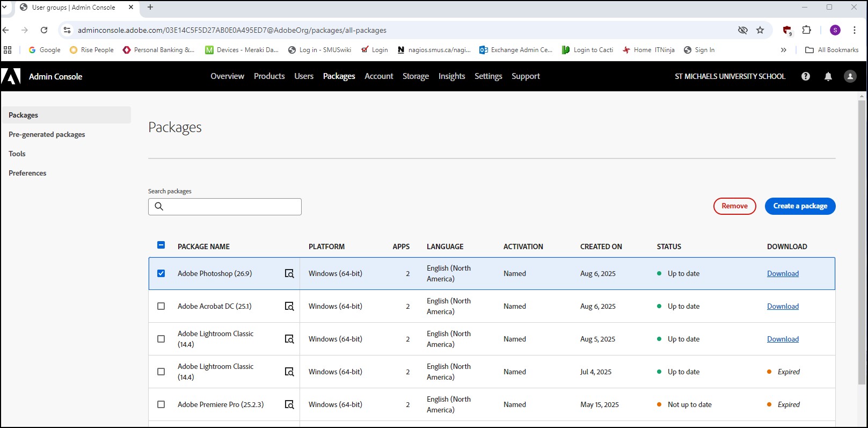
Task: Click the Search packages input field
Action: [225, 207]
